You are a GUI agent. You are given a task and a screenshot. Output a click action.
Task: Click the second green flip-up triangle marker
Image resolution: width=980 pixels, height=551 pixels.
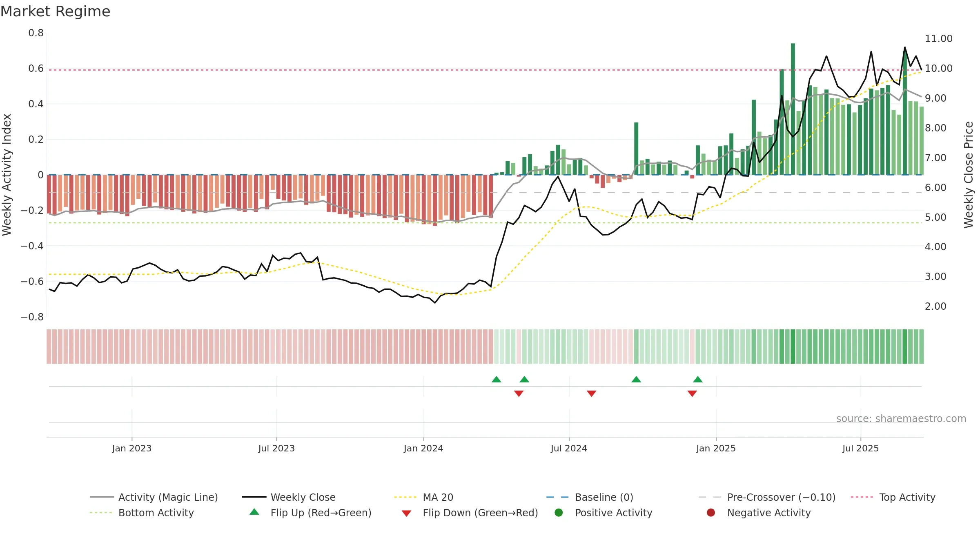(524, 380)
